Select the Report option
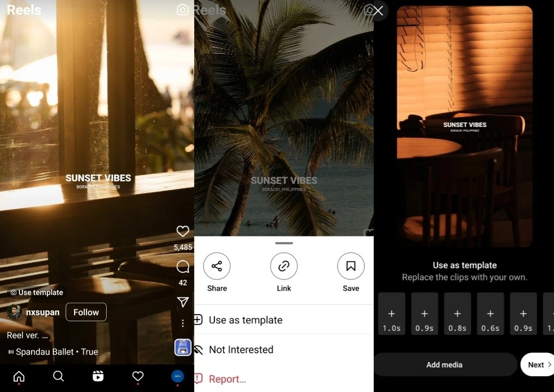Image resolution: width=554 pixels, height=392 pixels. pos(227,379)
